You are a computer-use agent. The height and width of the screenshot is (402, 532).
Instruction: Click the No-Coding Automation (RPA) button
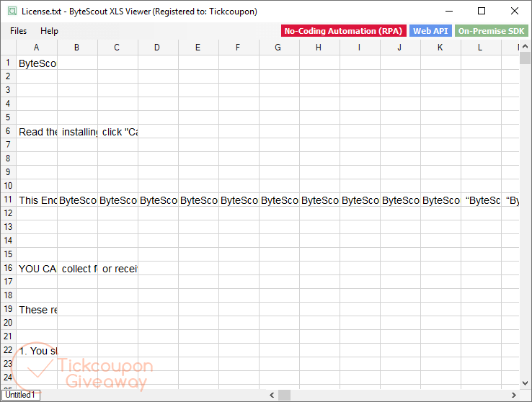343,31
